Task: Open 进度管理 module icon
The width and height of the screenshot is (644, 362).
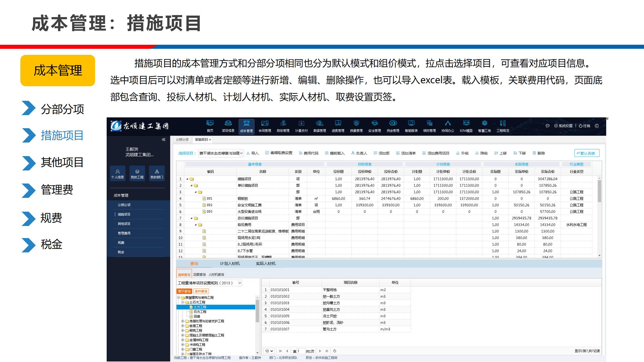Action: (x=338, y=126)
